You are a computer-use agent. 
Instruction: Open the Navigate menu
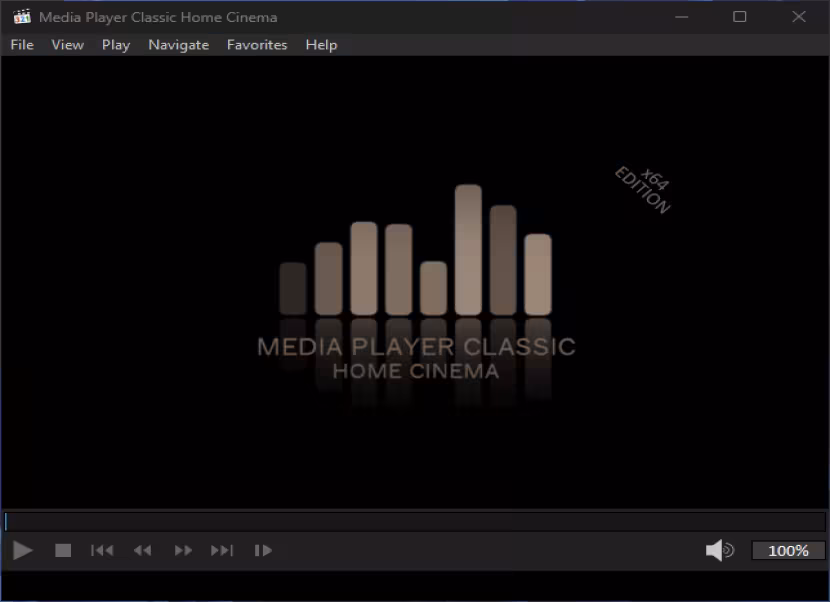point(178,45)
